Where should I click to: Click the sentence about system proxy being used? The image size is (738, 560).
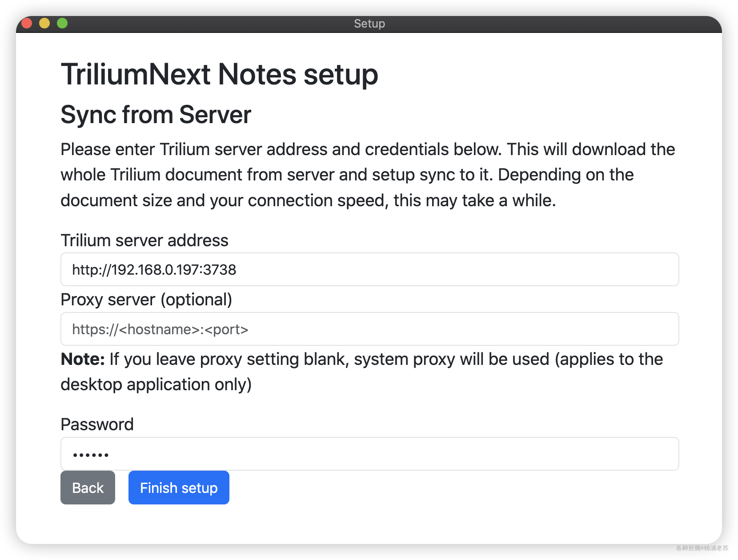click(x=362, y=372)
